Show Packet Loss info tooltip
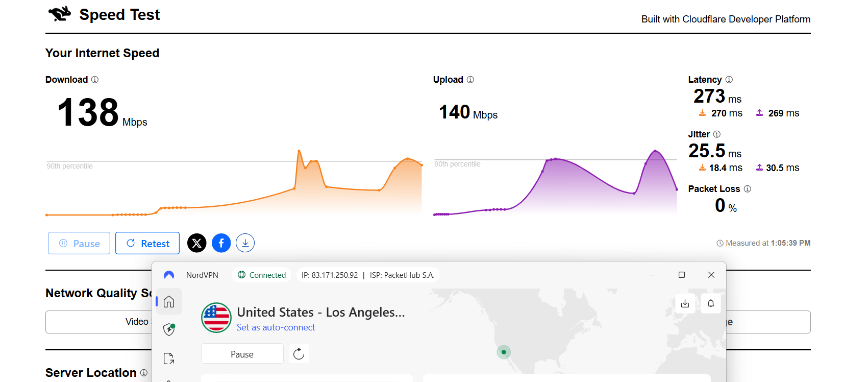 click(x=748, y=189)
